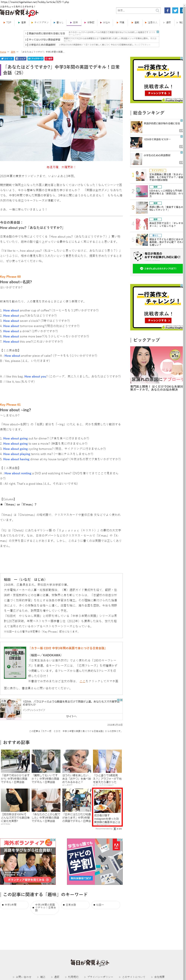186x980 pixels.
Task: Open the 特集 navigation tab
Action: pyautogui.click(x=121, y=22)
